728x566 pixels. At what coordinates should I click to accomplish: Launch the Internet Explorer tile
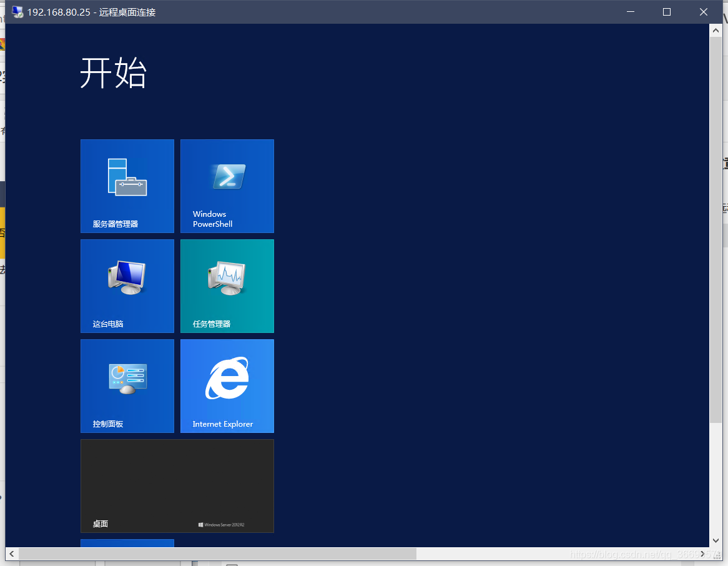[x=227, y=385]
